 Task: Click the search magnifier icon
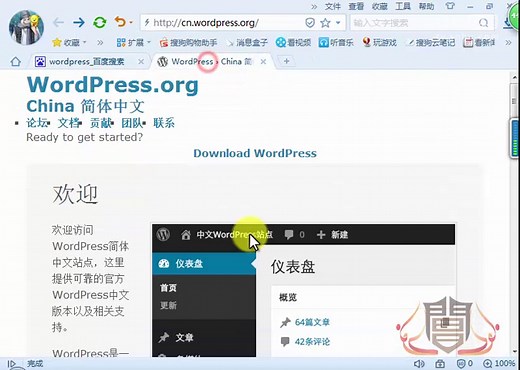pyautogui.click(x=483, y=23)
